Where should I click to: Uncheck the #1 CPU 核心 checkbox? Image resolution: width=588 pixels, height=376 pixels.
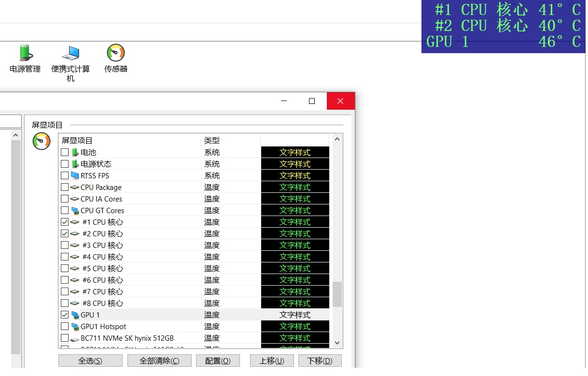tap(65, 222)
